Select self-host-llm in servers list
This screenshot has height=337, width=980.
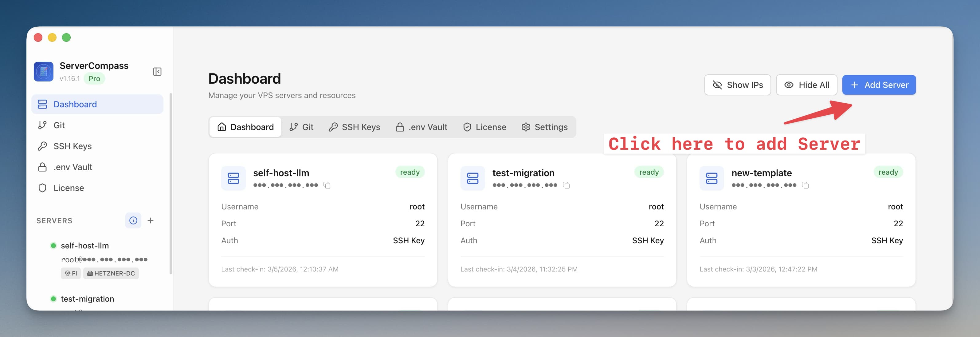pyautogui.click(x=84, y=246)
